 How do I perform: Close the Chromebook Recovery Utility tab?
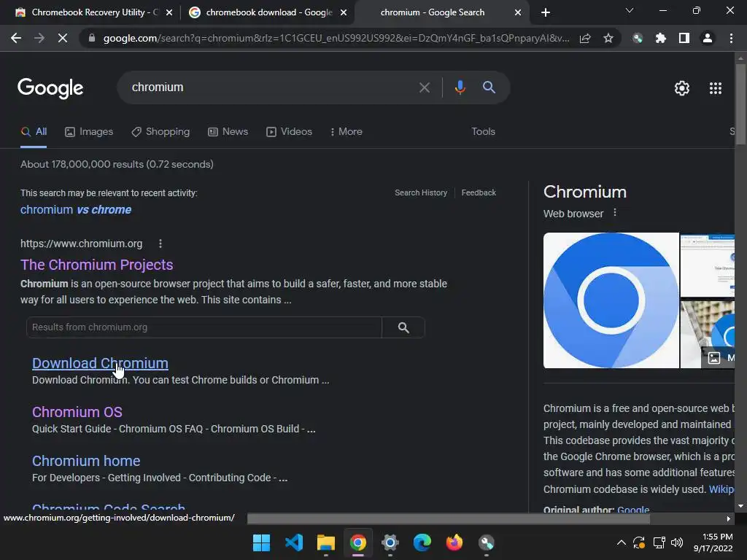169,12
